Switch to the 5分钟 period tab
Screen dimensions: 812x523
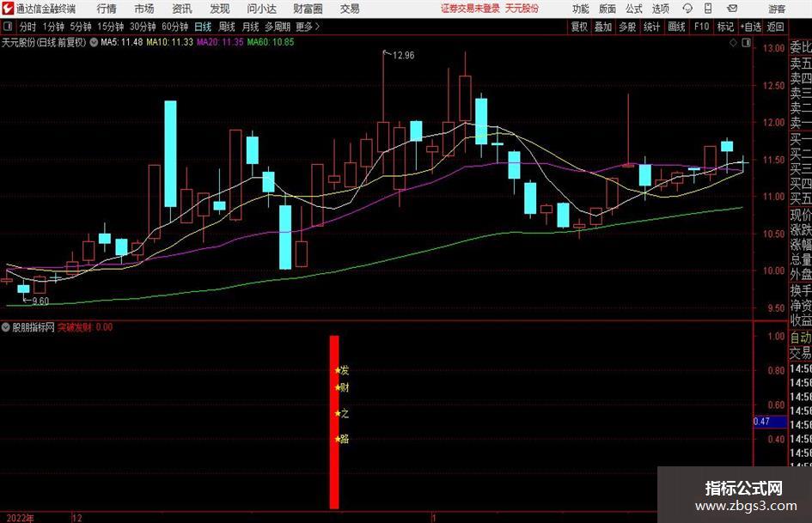tap(80, 27)
